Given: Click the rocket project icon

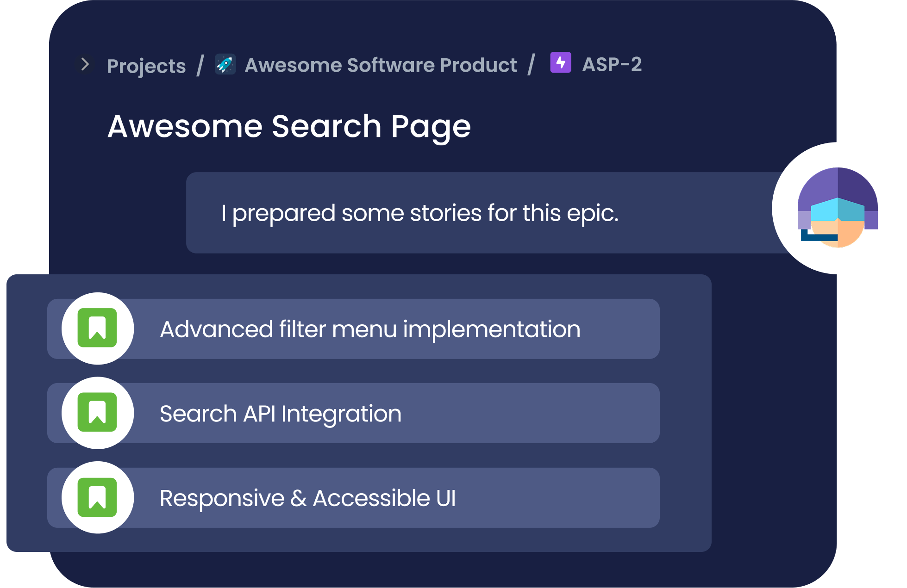Looking at the screenshot, I should pos(225,64).
